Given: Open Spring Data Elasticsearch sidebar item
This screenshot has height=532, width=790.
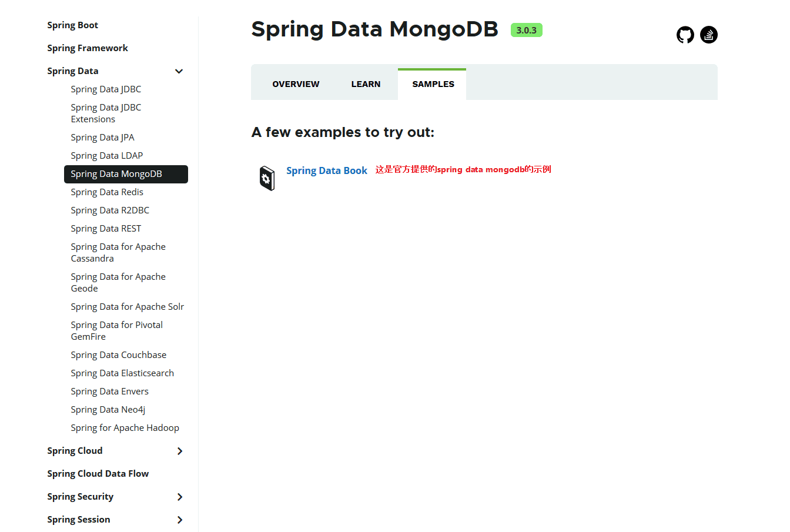Looking at the screenshot, I should (122, 373).
